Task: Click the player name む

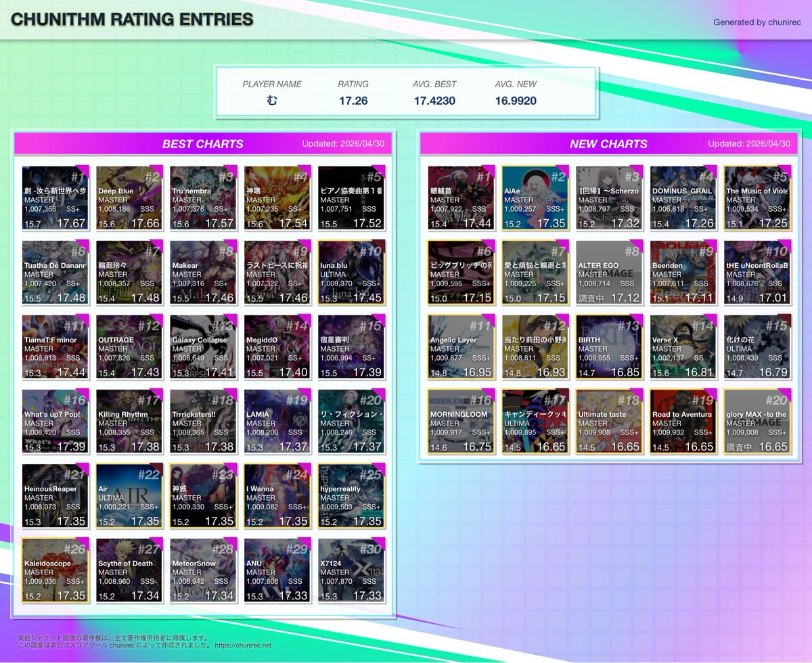Action: [272, 101]
